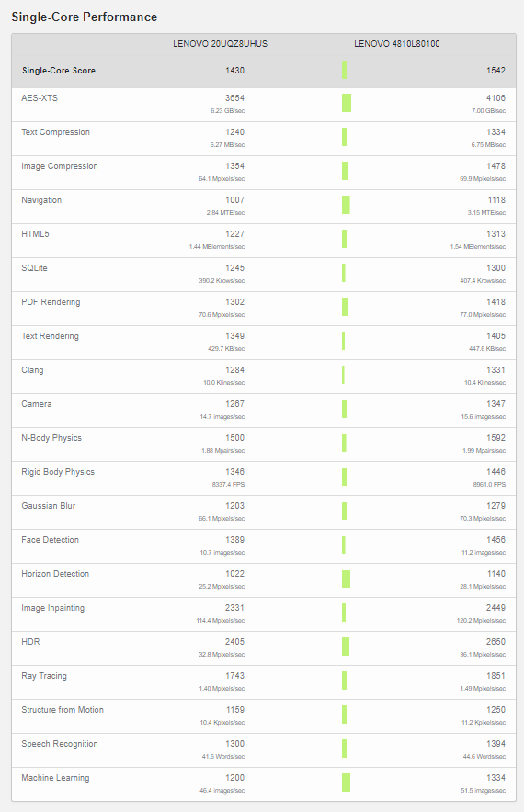
Task: Click the green bar in the Machine Learning row
Action: click(x=346, y=783)
